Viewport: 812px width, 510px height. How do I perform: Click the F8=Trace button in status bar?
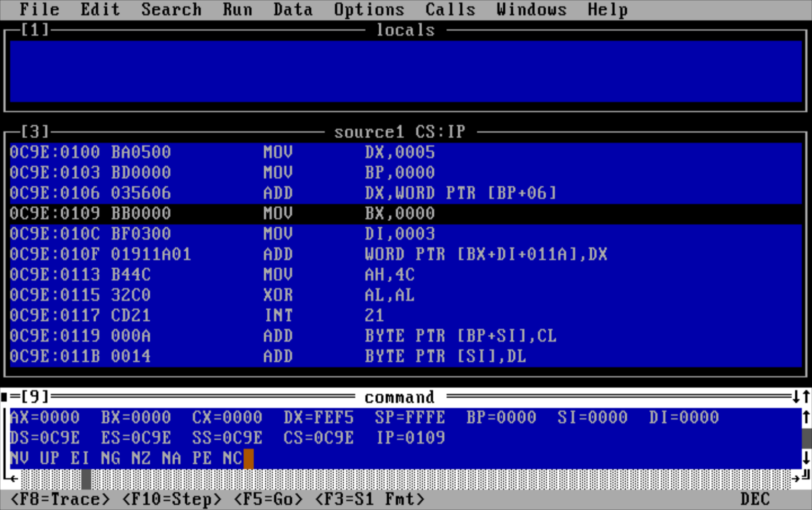(x=60, y=499)
